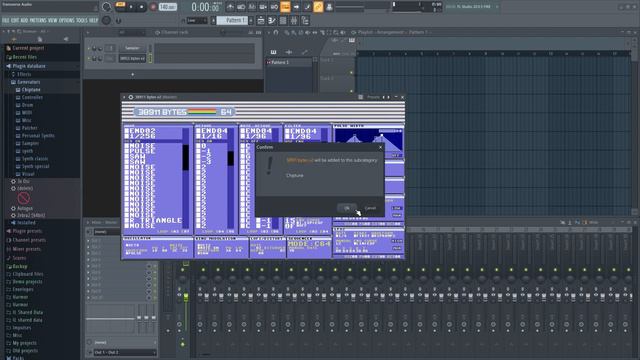Expand the Channel presets folder
The image size is (640, 360).
click(x=29, y=240)
